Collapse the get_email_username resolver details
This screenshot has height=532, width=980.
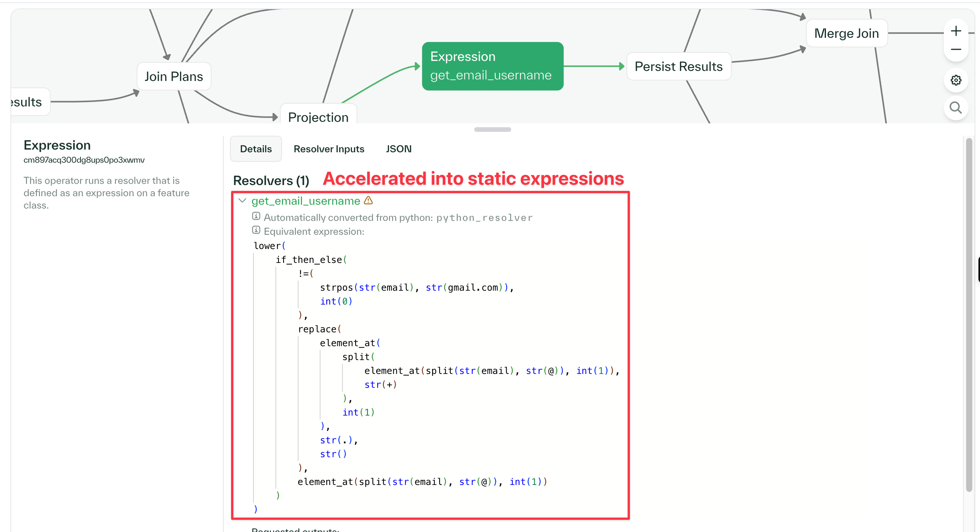point(242,200)
